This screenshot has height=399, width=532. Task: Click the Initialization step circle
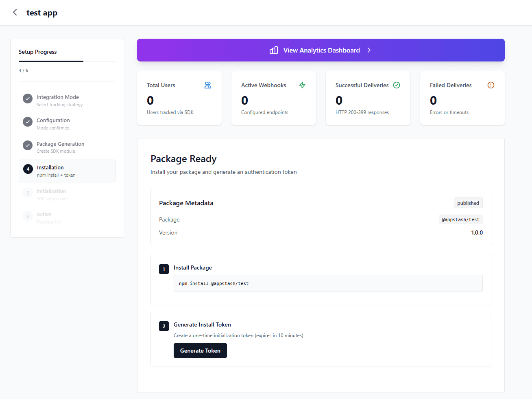(x=27, y=192)
